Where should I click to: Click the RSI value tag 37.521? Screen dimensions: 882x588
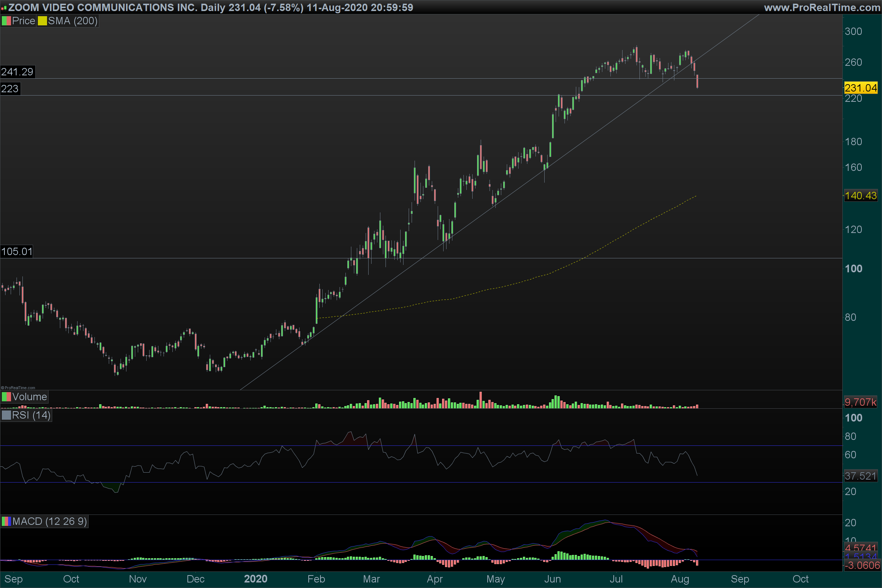[860, 476]
